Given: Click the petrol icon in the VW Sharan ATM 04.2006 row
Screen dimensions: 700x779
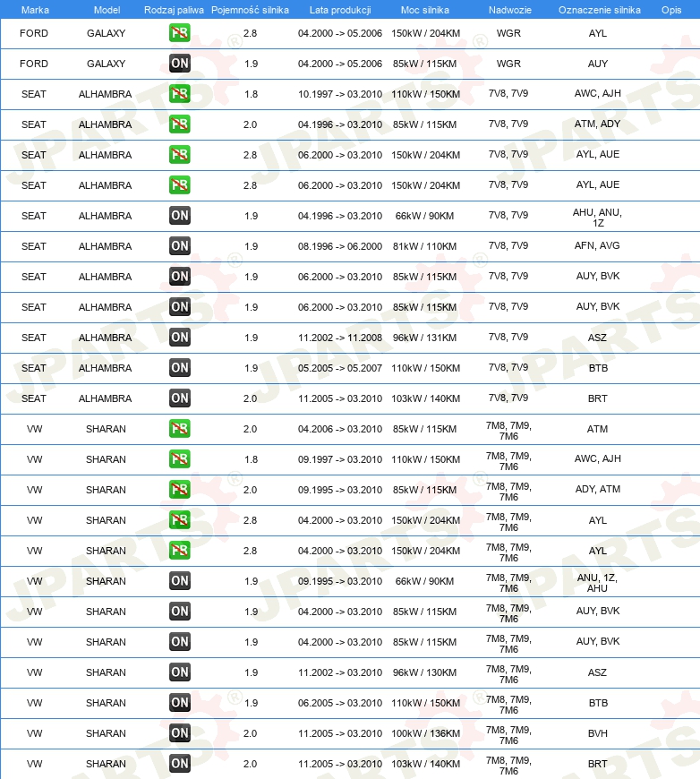Looking at the screenshot, I should (x=179, y=429).
